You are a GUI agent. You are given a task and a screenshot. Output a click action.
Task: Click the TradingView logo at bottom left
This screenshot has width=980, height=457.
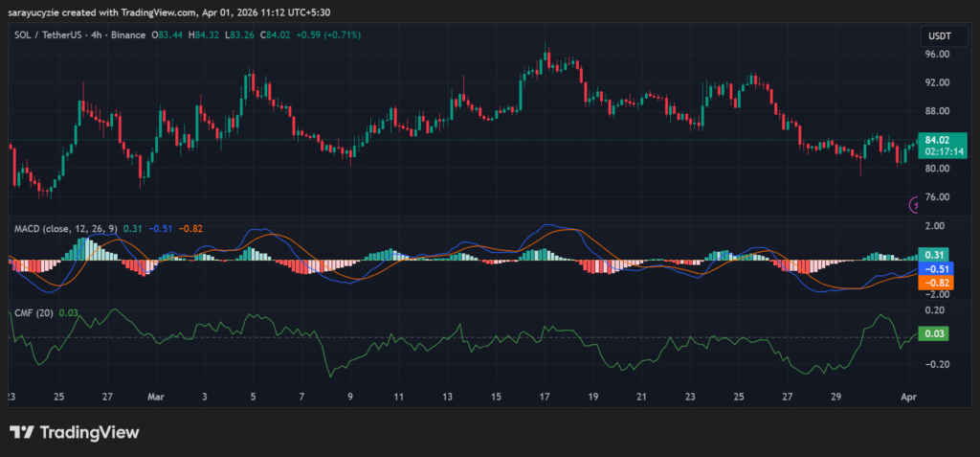pos(74,432)
